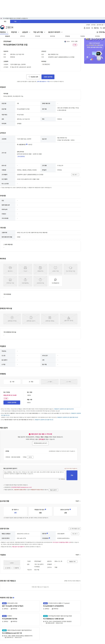Switch to the 기업정보 section tab
The image size is (105, 644).
tap(82, 36)
